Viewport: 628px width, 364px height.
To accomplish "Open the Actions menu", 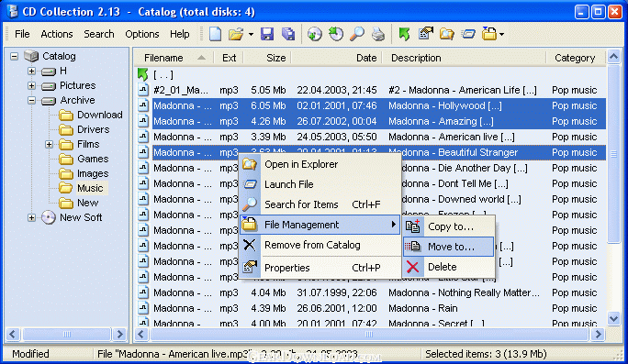I will tap(57, 34).
